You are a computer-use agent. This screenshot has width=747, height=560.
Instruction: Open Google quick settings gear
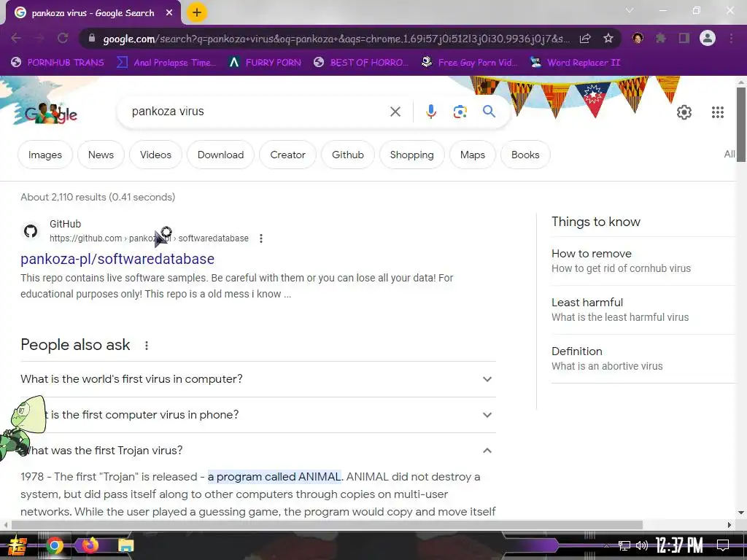click(684, 112)
